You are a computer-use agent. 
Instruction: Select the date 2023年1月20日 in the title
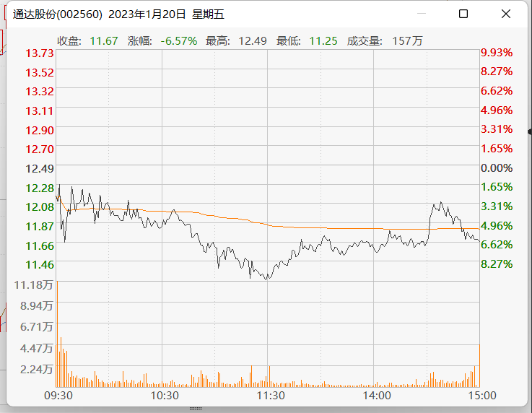(147, 14)
